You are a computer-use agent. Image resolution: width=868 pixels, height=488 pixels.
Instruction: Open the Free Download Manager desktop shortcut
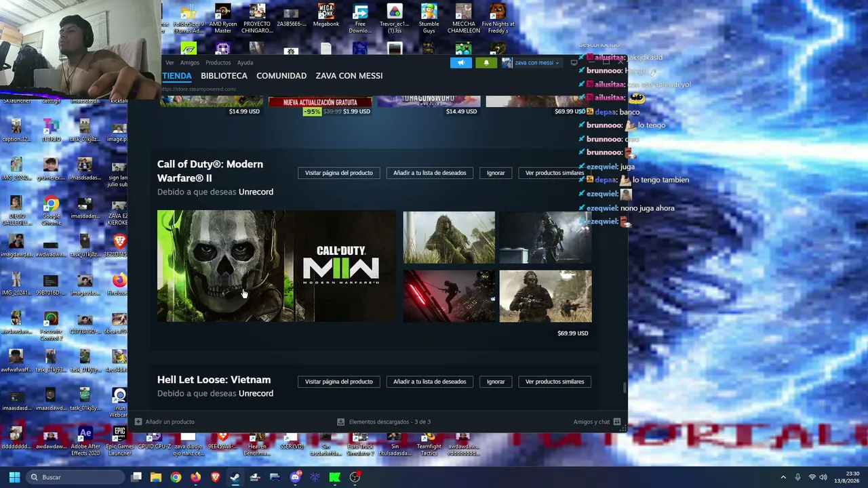click(x=360, y=19)
